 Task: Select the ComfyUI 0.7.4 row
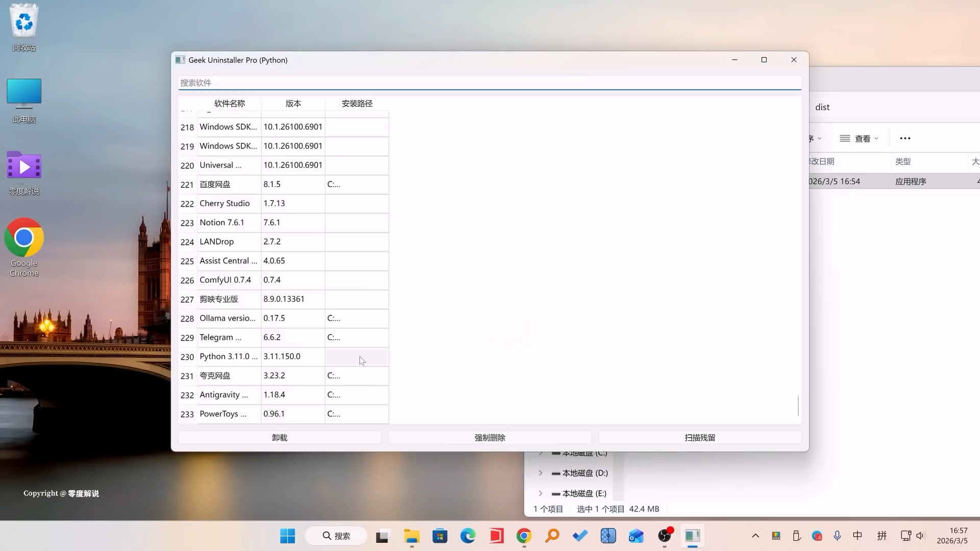[x=283, y=280]
